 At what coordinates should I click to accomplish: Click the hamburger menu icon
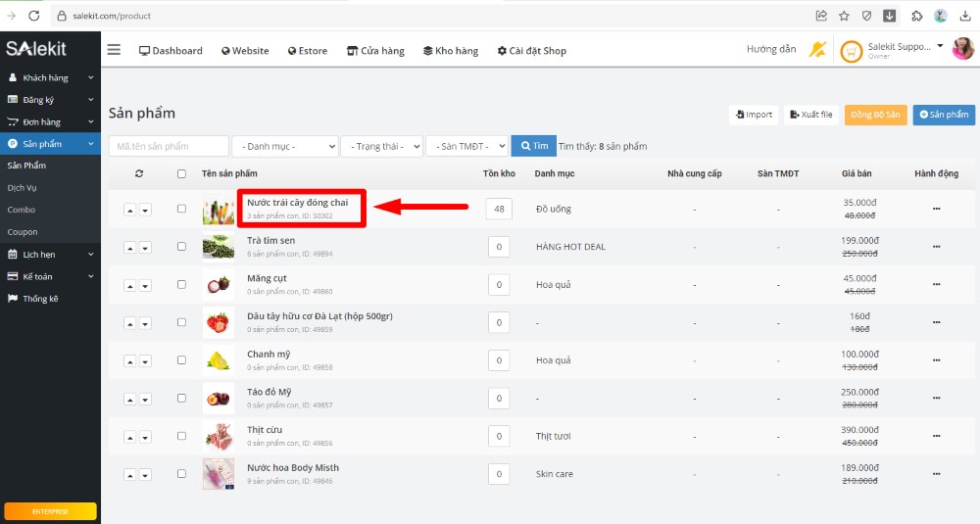coord(114,50)
